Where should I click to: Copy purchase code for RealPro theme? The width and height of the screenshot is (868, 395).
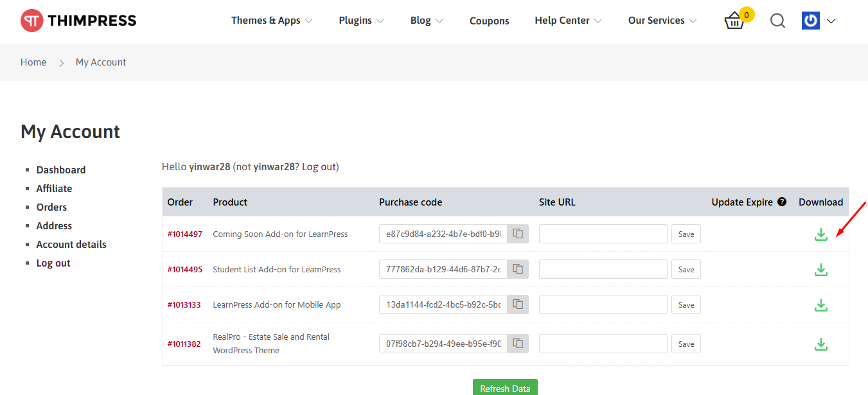pyautogui.click(x=518, y=344)
